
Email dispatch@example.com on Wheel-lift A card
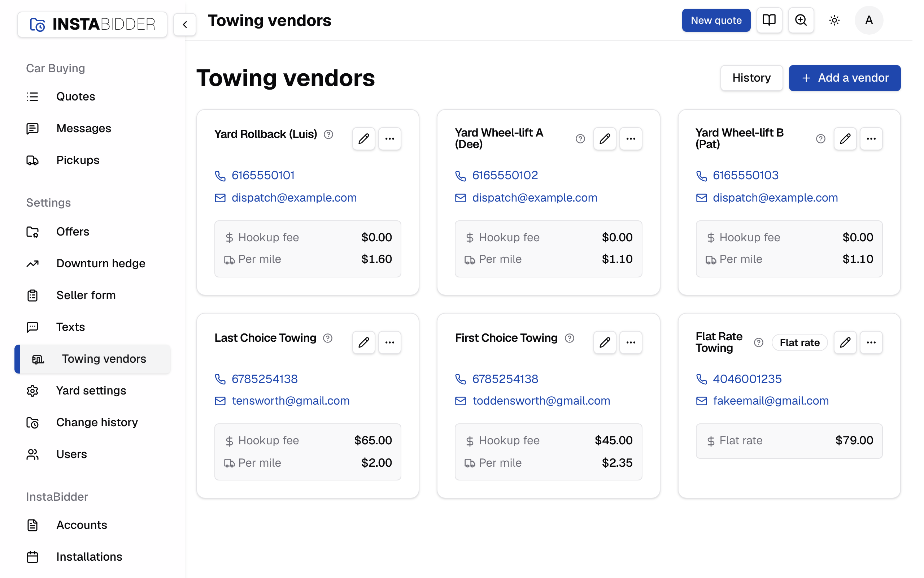pos(535,198)
